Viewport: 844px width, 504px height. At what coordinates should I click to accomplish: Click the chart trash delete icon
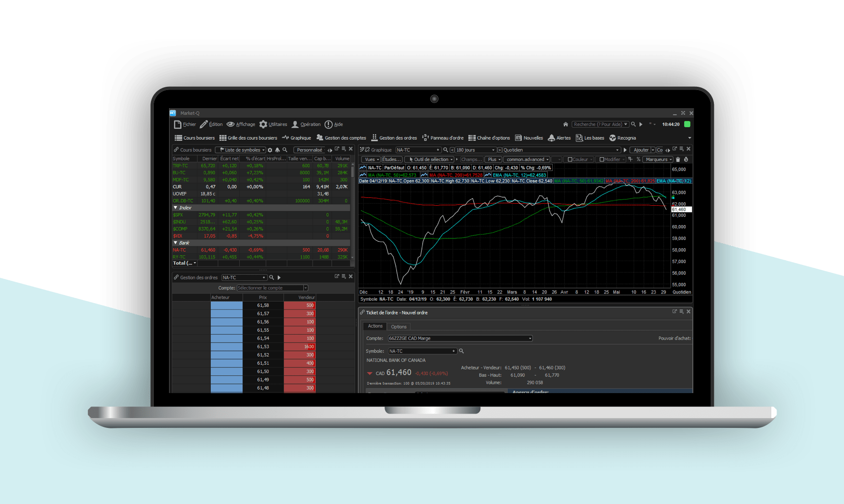tap(678, 159)
